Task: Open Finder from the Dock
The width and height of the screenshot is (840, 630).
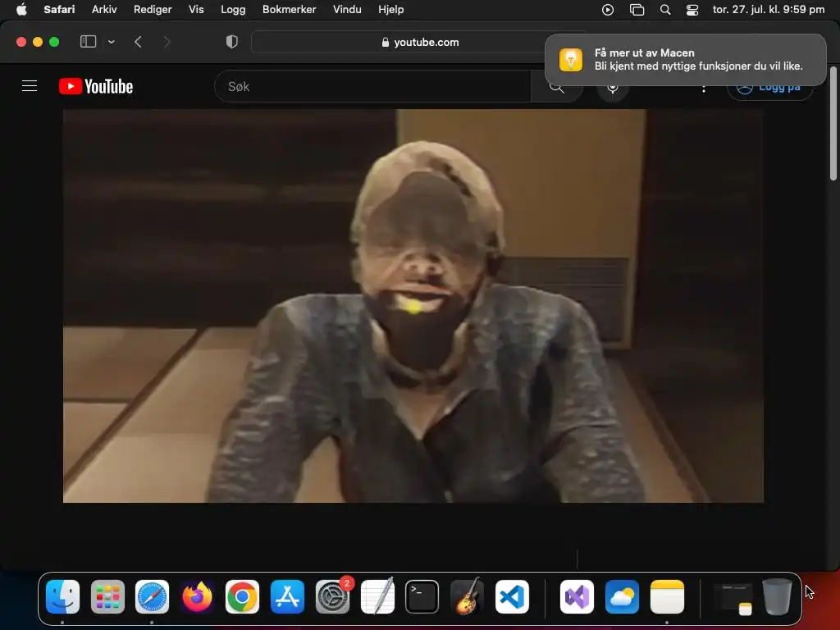Action: [x=62, y=596]
